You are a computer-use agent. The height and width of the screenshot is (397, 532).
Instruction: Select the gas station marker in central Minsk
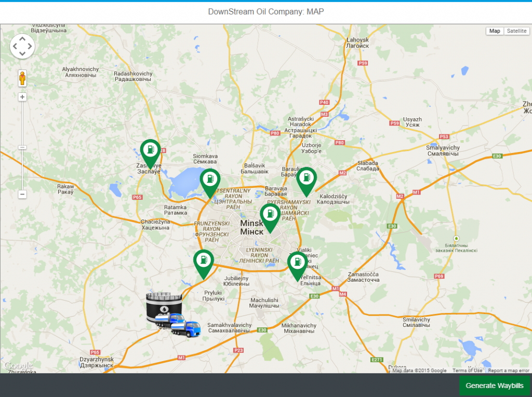(270, 218)
